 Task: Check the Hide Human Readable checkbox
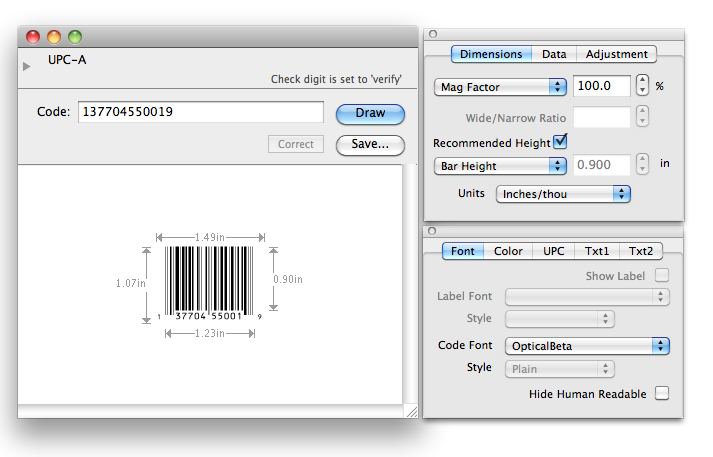662,393
